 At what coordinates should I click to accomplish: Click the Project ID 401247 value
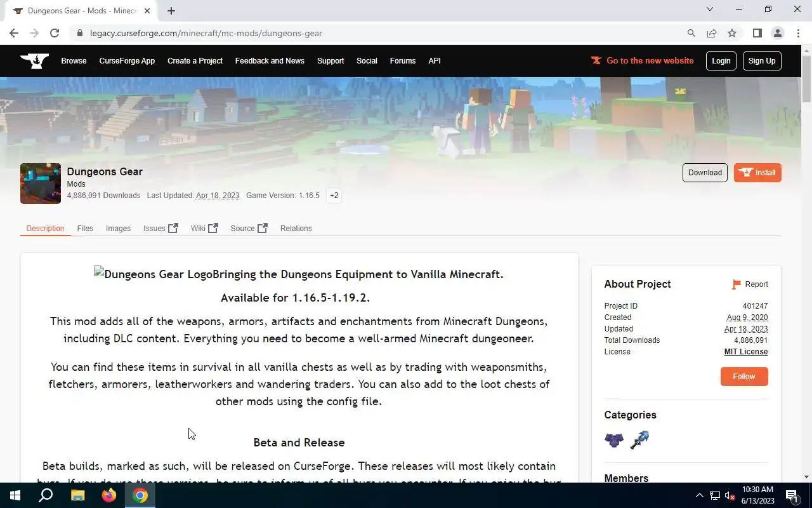755,306
